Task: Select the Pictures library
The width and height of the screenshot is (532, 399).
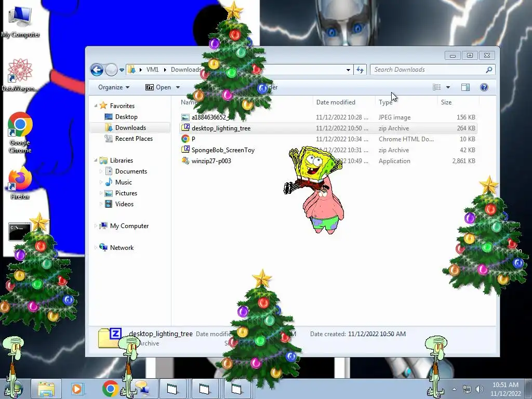Action: (x=126, y=193)
